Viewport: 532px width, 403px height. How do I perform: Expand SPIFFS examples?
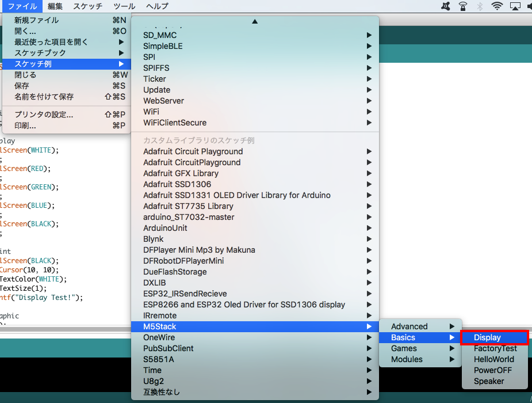[255, 68]
